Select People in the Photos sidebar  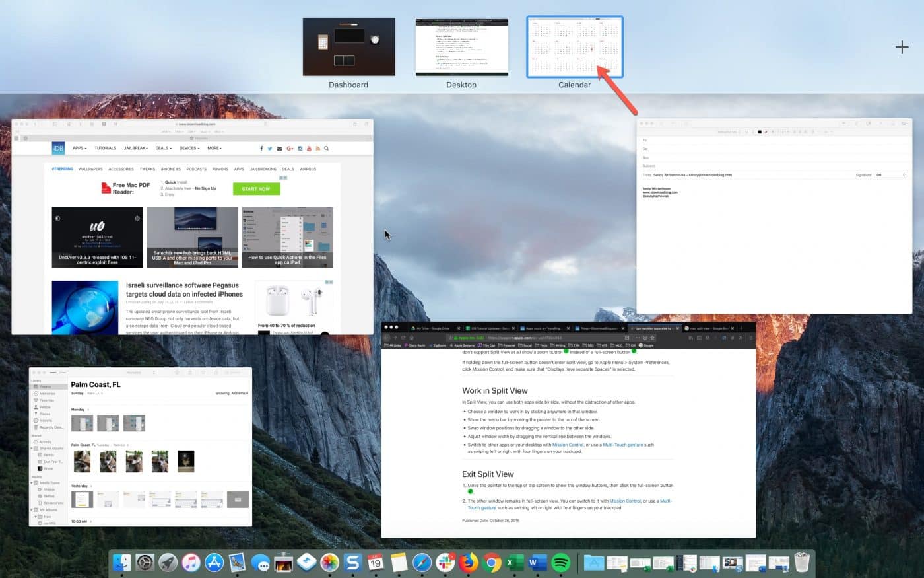(46, 407)
